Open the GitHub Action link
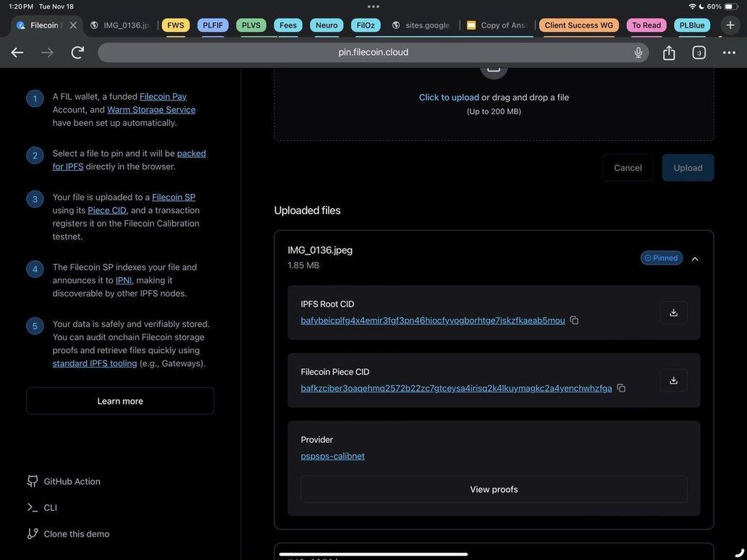The image size is (747, 560). pyautogui.click(x=72, y=482)
